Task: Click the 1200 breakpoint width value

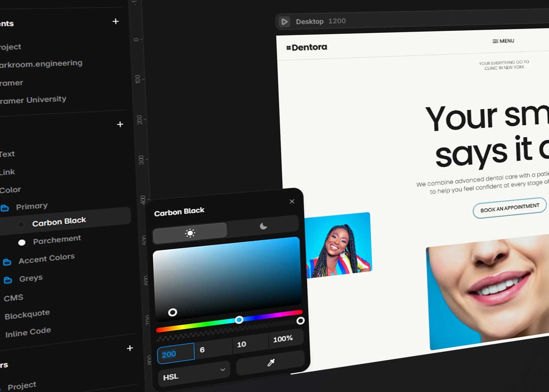Action: coord(337,21)
